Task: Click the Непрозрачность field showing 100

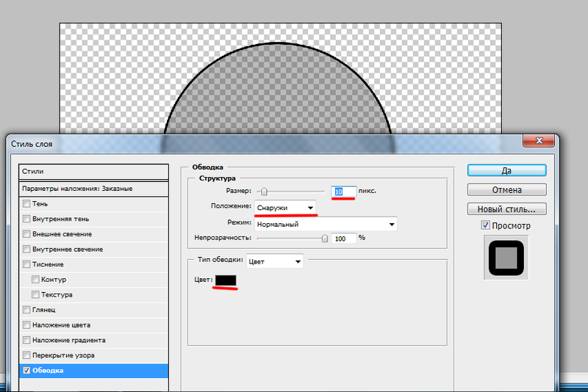Action: 343,239
